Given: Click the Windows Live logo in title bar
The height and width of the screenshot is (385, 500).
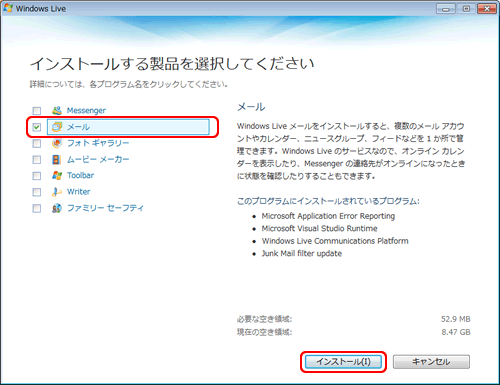Looking at the screenshot, I should pyautogui.click(x=8, y=8).
